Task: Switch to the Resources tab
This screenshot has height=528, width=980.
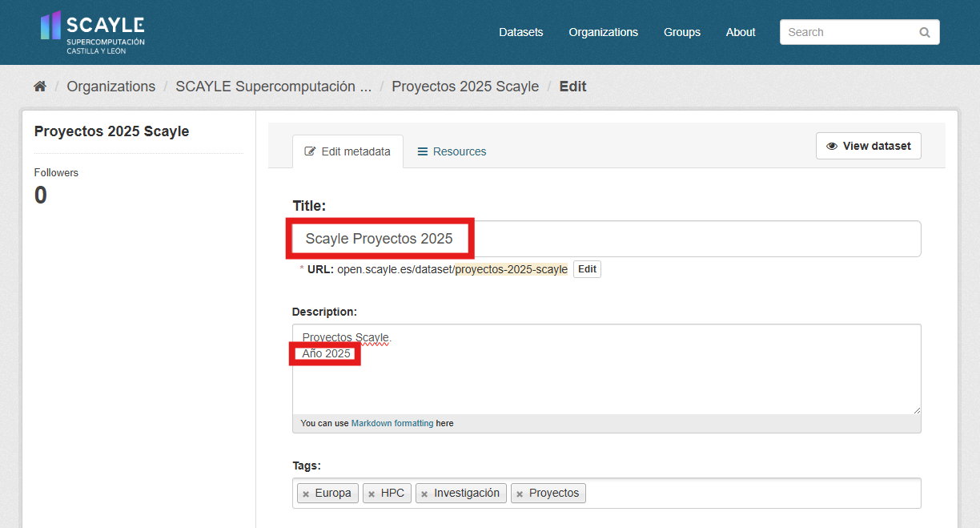Action: pyautogui.click(x=452, y=151)
